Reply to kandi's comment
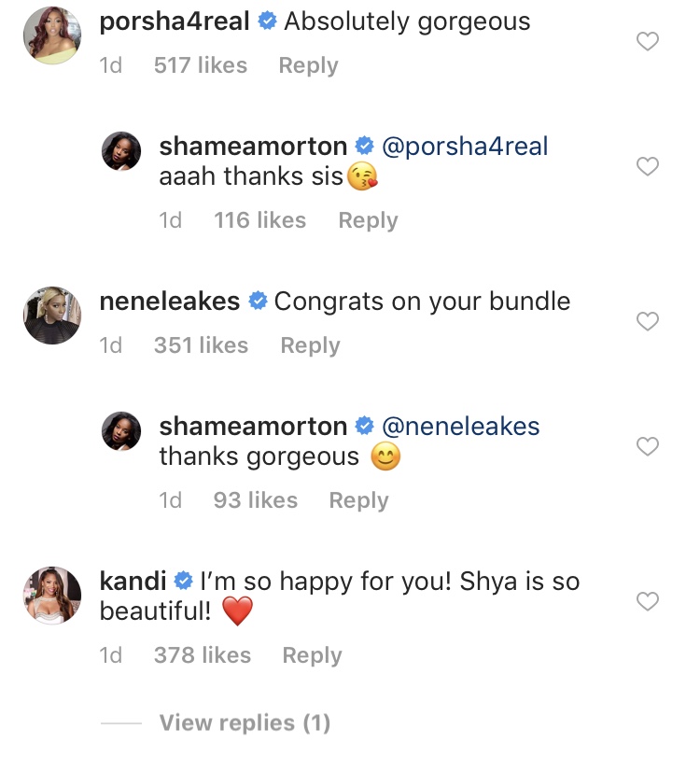This screenshot has width=700, height=772. pyautogui.click(x=312, y=655)
